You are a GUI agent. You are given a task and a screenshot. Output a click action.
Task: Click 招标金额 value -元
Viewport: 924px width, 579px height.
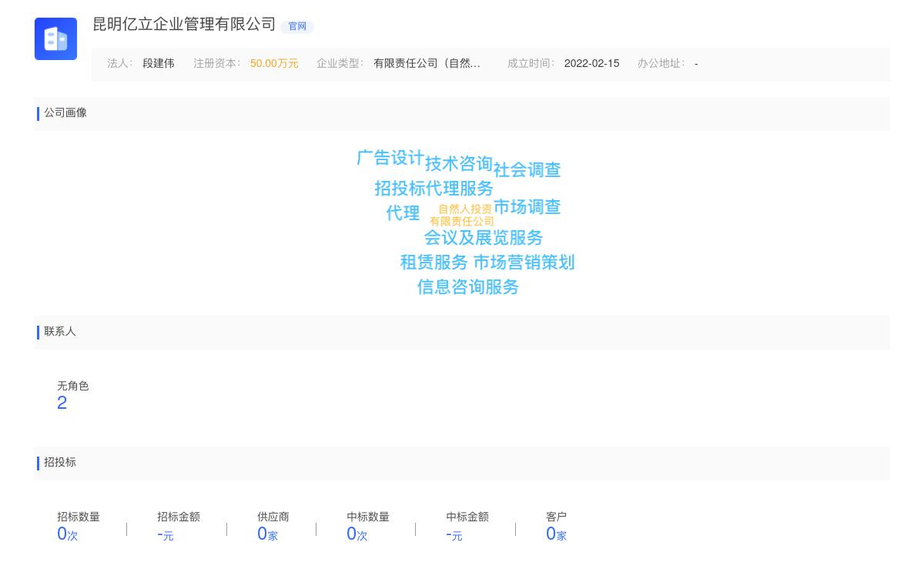pos(166,534)
